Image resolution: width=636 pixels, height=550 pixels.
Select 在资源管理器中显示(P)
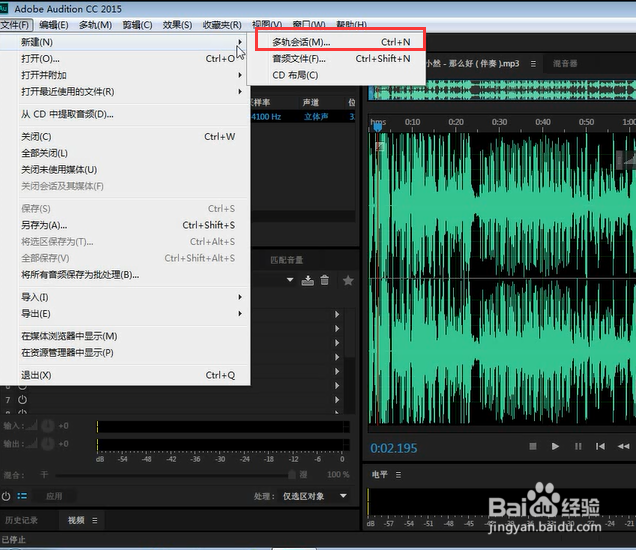(124, 352)
